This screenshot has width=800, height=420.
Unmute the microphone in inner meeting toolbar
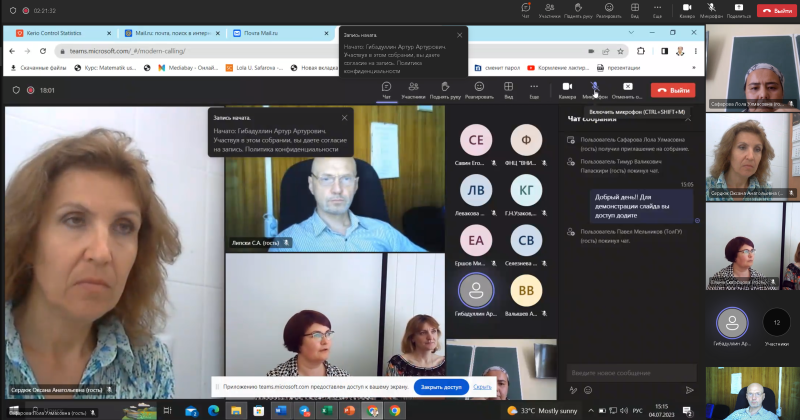pyautogui.click(x=594, y=90)
